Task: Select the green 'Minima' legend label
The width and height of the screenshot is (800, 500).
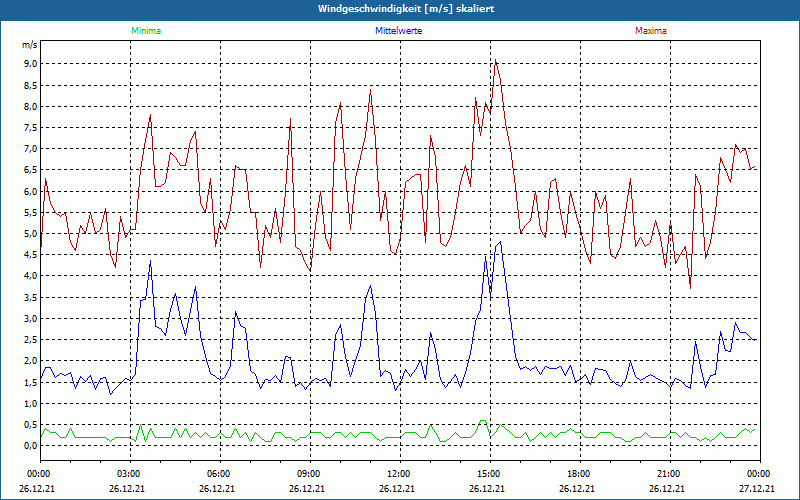Action: 146,31
